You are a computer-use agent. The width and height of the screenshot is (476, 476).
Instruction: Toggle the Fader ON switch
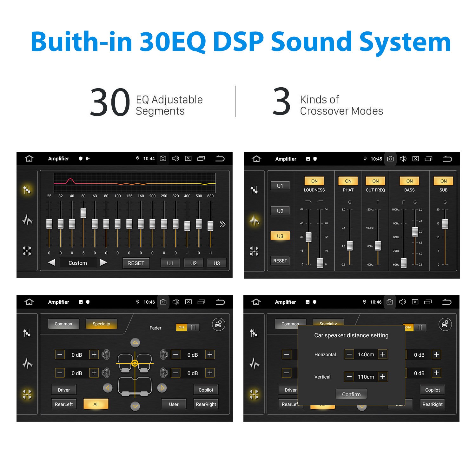[x=188, y=327]
